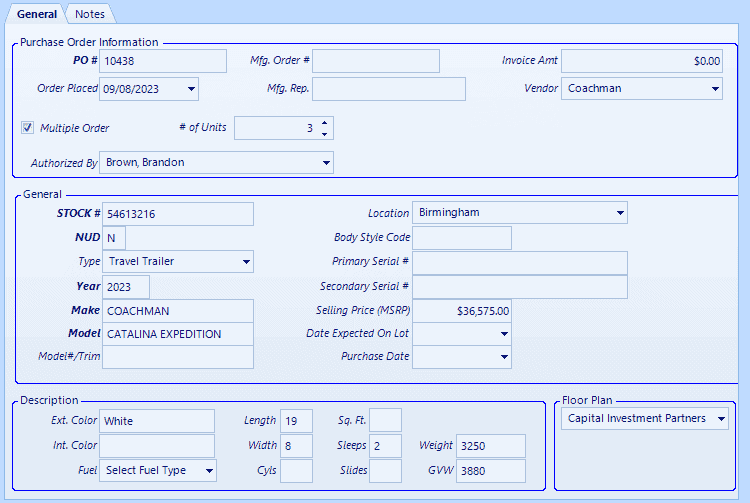
Task: Open the Floor Plan lender dropdown
Action: point(721,419)
